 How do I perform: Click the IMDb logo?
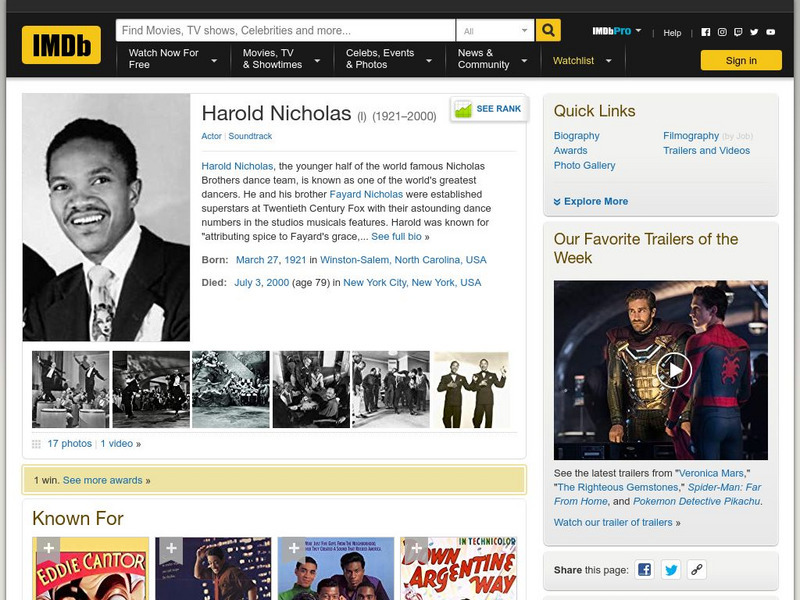pos(61,45)
